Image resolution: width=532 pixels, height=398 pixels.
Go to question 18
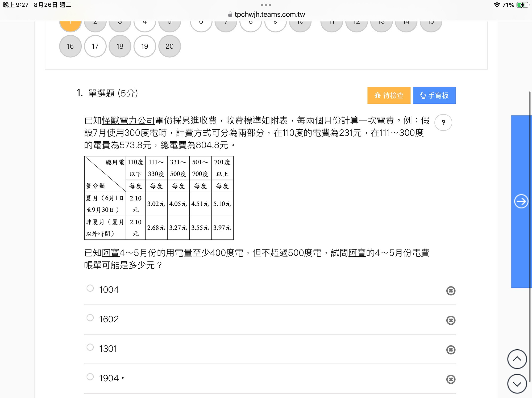tap(120, 46)
